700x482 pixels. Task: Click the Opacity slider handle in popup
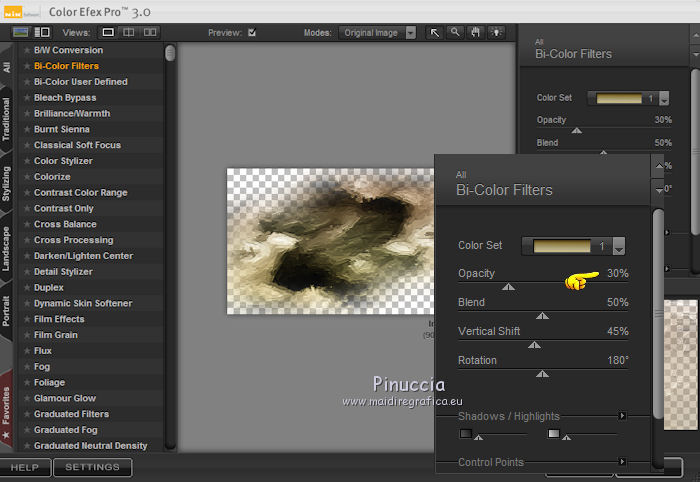point(508,286)
